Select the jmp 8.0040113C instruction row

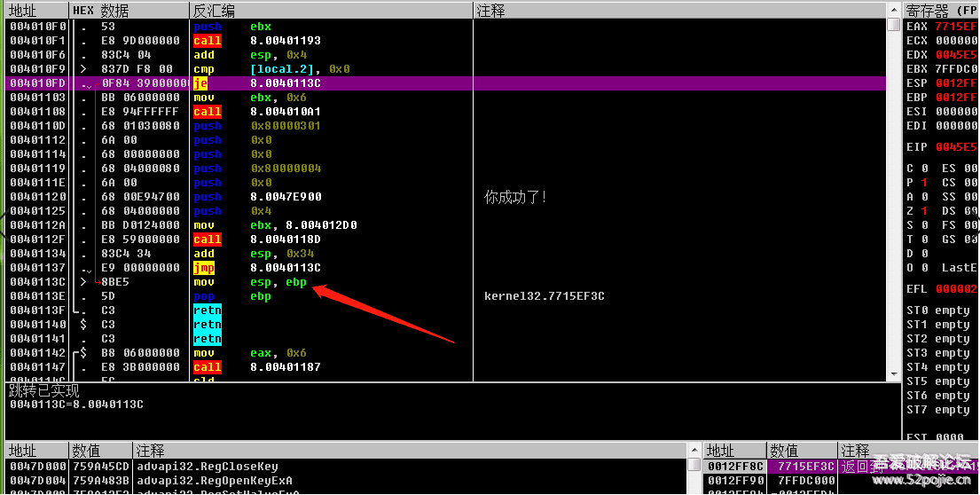[x=285, y=268]
